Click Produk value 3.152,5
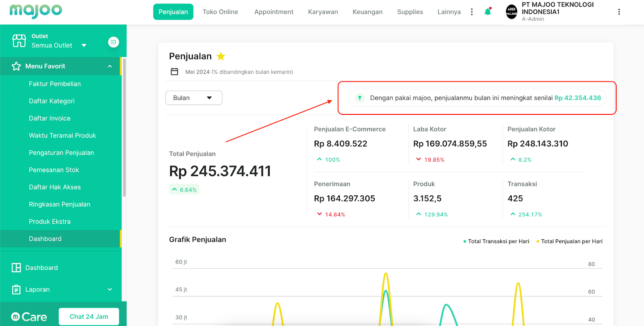This screenshot has width=644, height=326. (x=427, y=198)
